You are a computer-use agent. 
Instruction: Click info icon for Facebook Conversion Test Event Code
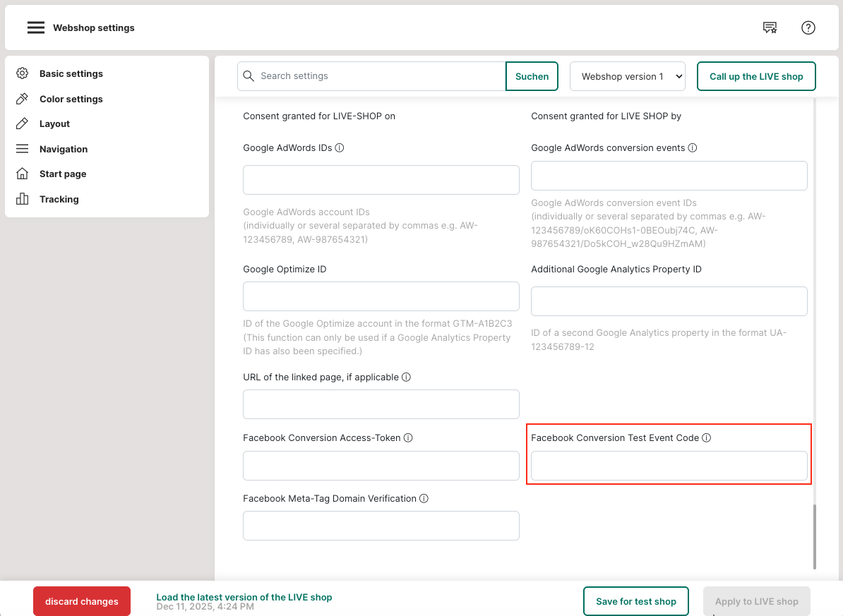click(707, 437)
